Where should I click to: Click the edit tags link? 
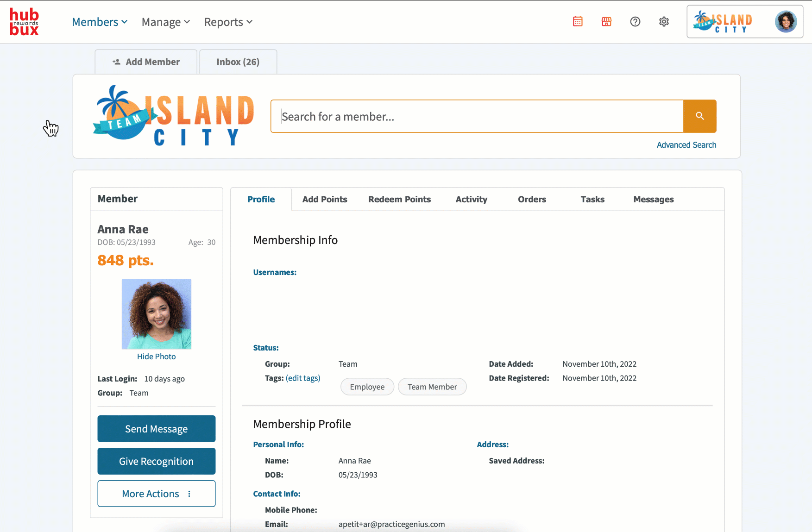click(x=303, y=378)
